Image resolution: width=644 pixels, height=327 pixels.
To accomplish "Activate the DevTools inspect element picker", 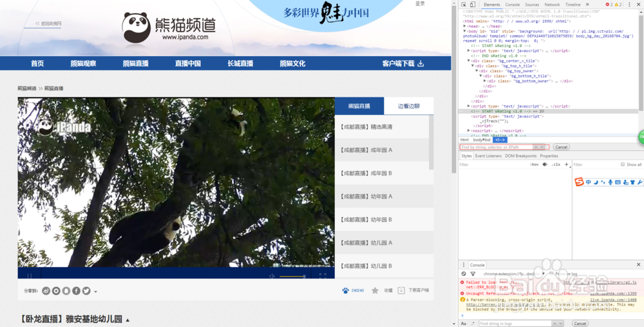I will click(464, 5).
